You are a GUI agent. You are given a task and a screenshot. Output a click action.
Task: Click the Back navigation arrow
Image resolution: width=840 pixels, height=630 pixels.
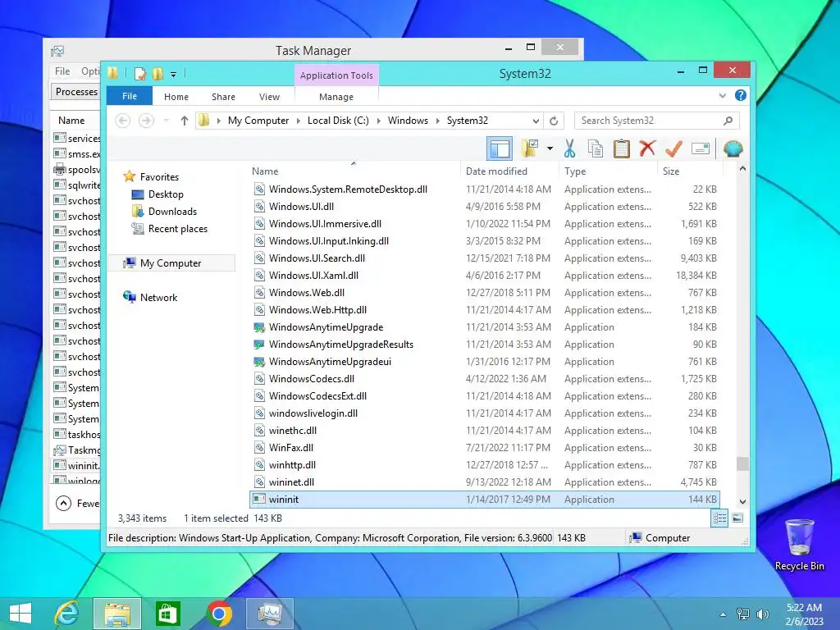pos(123,121)
